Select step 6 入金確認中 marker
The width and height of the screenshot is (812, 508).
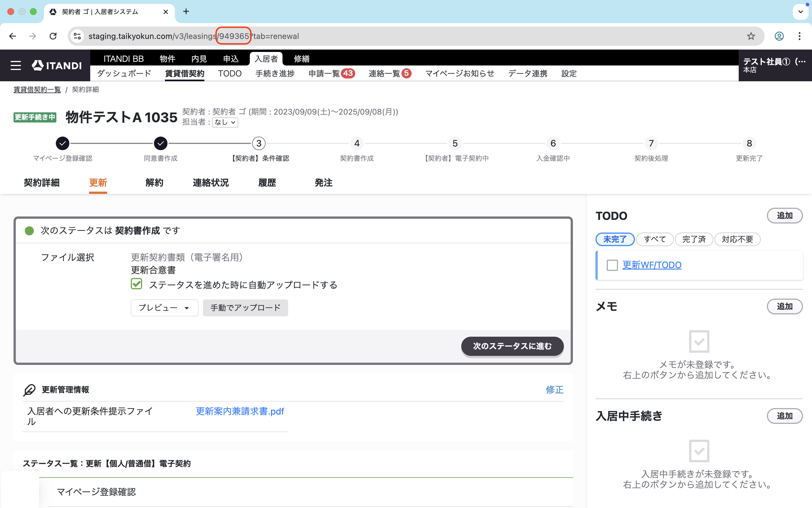click(553, 143)
